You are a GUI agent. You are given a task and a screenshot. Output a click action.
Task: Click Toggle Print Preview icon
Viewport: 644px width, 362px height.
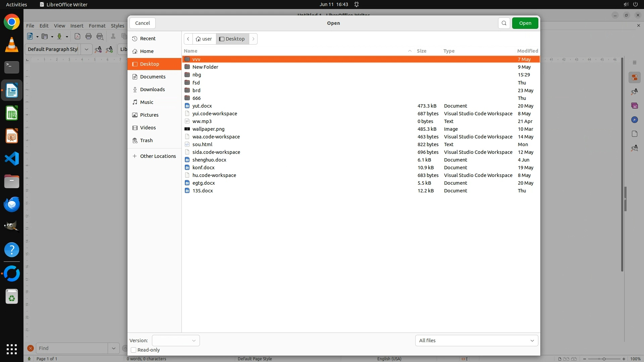click(100, 37)
